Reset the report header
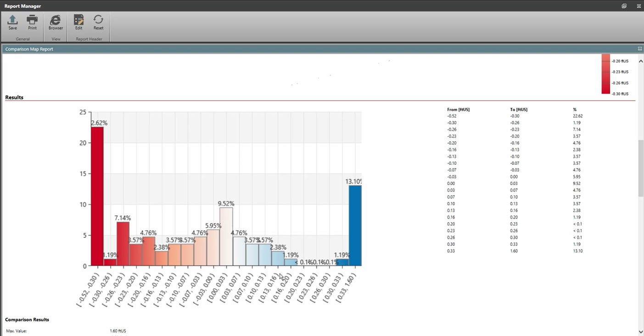 click(98, 22)
